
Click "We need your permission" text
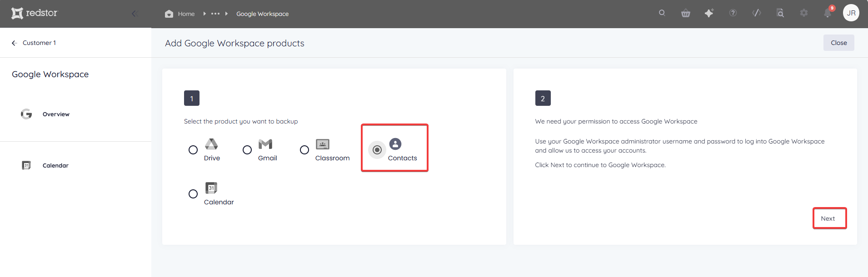[x=616, y=121]
